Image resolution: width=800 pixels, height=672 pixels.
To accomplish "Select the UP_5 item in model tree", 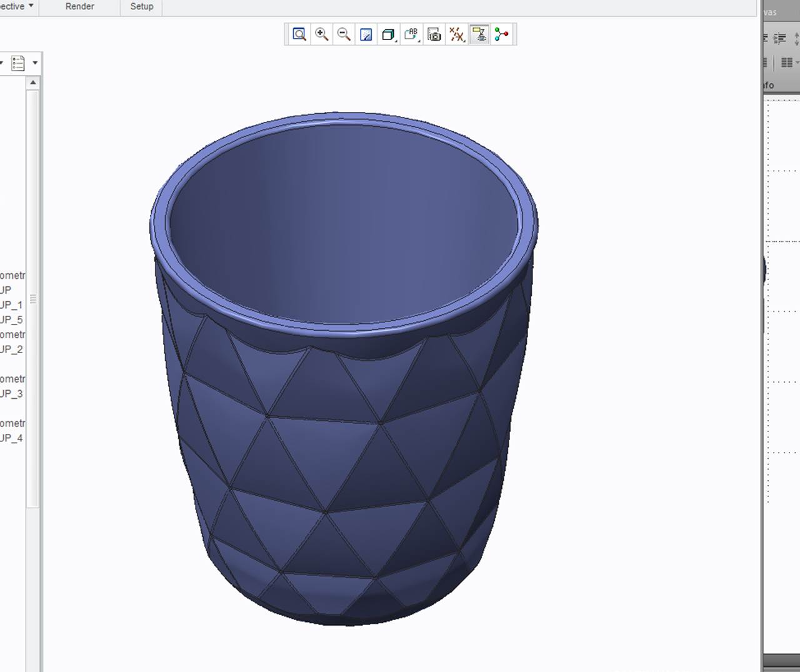I will click(11, 319).
